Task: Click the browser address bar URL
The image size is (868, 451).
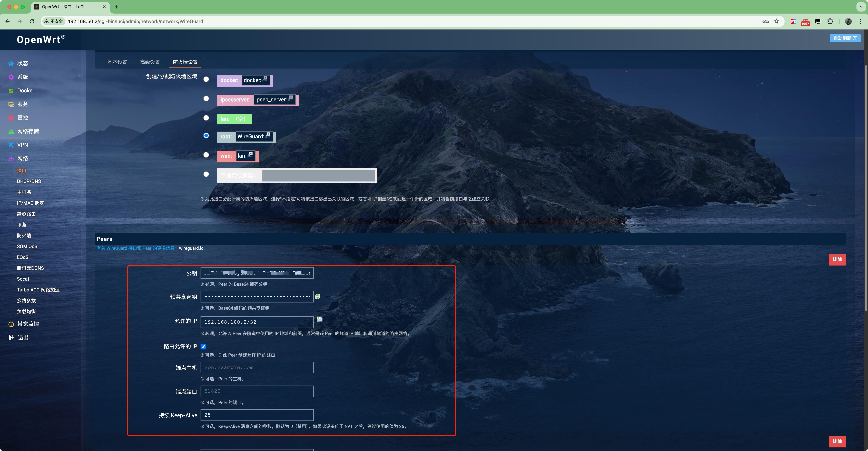Action: [x=135, y=21]
